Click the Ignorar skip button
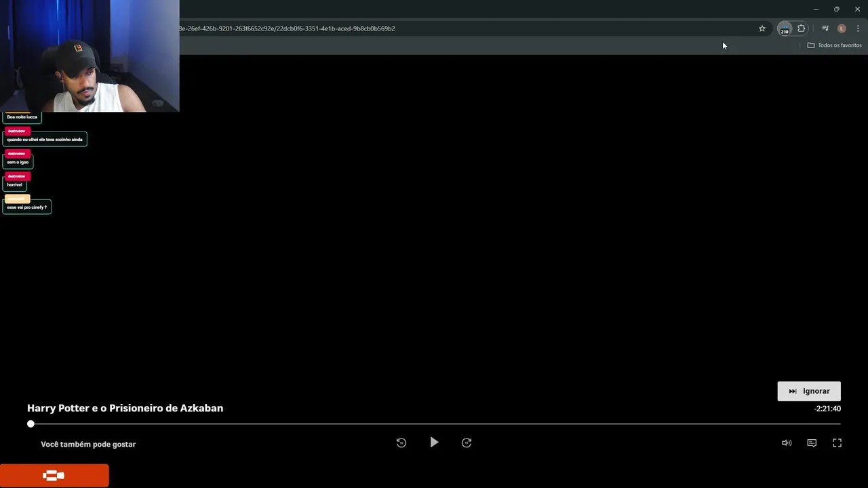 (x=809, y=391)
